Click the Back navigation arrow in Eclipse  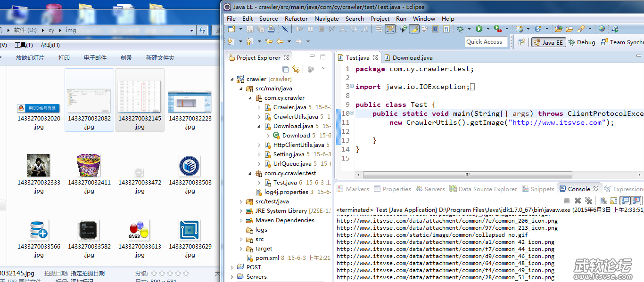[x=280, y=41]
